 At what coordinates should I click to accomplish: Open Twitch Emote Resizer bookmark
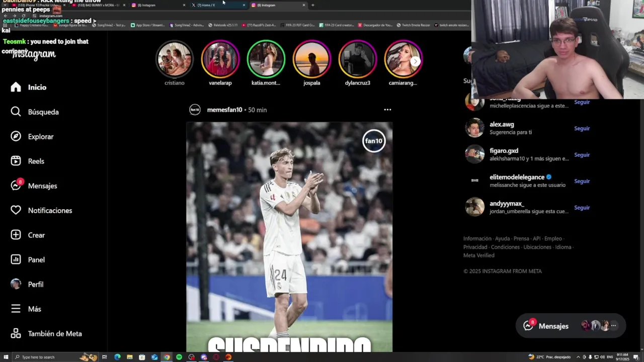[x=413, y=25]
